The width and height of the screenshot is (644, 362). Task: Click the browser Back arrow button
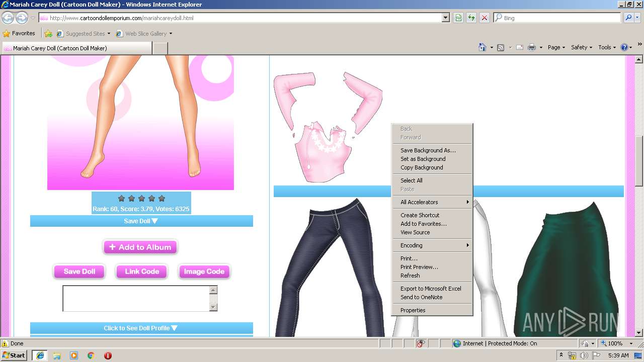tap(8, 18)
